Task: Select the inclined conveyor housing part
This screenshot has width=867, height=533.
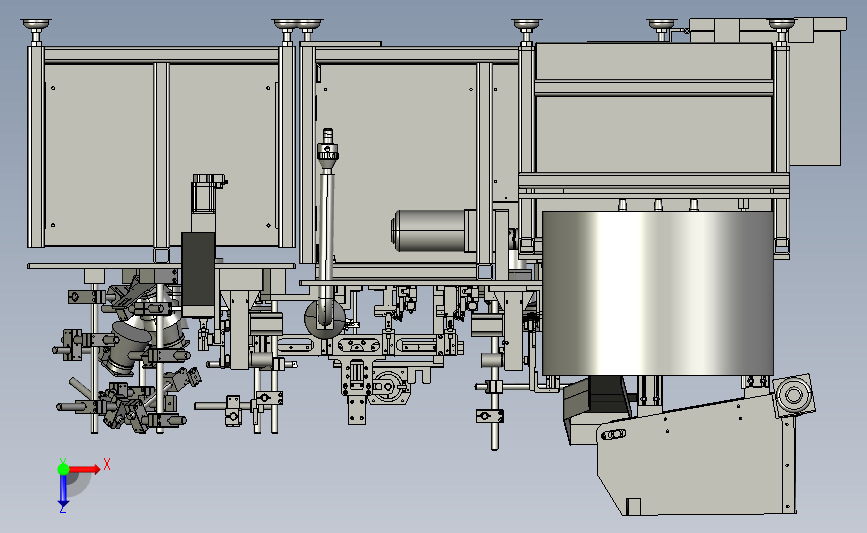Action: (x=697, y=454)
